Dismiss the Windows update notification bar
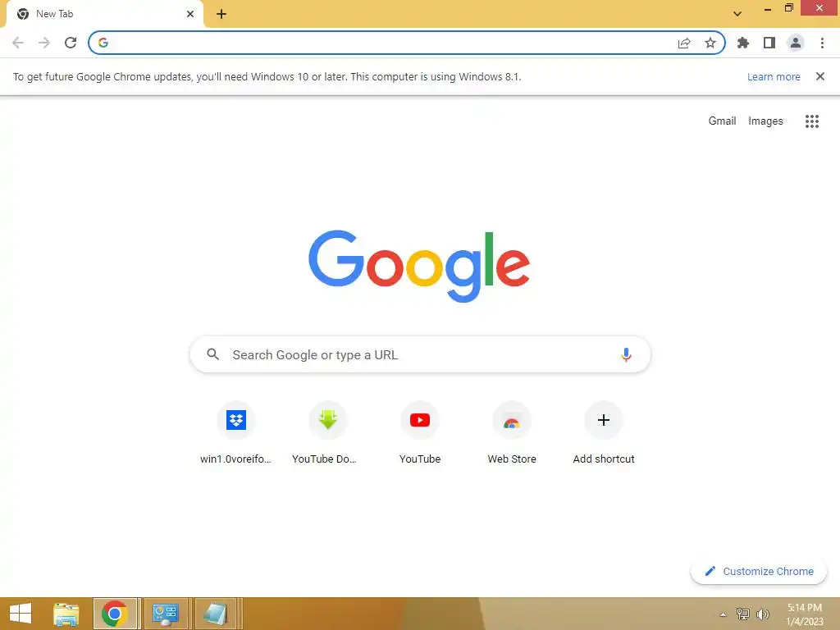840x630 pixels. tap(820, 76)
